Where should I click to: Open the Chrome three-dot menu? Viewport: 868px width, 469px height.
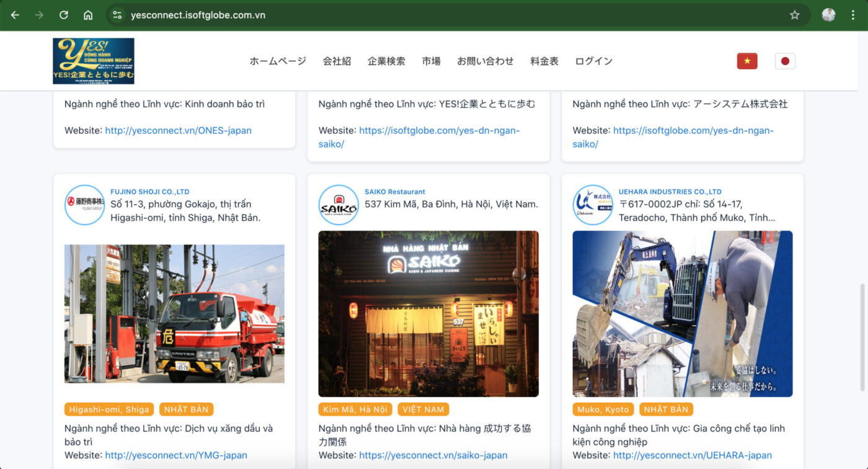pos(853,15)
